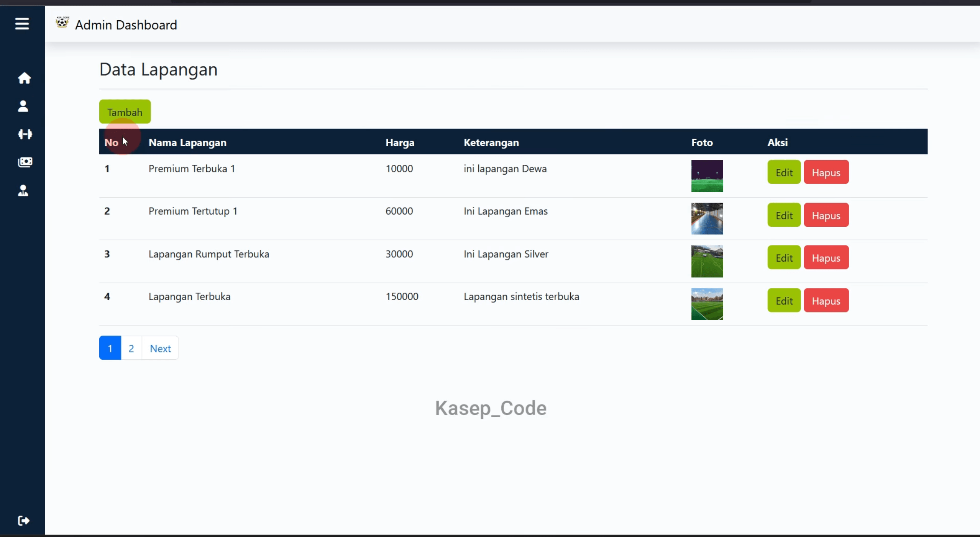The image size is (980, 537).
Task: Select the 'Ini Lapangan Silver' description cell
Action: (506, 254)
